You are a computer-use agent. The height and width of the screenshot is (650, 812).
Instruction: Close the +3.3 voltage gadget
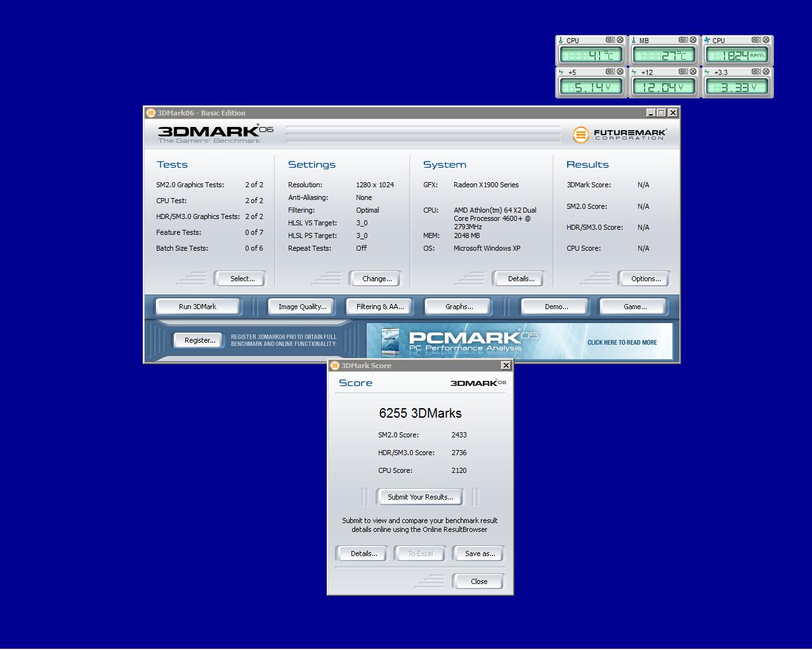766,72
